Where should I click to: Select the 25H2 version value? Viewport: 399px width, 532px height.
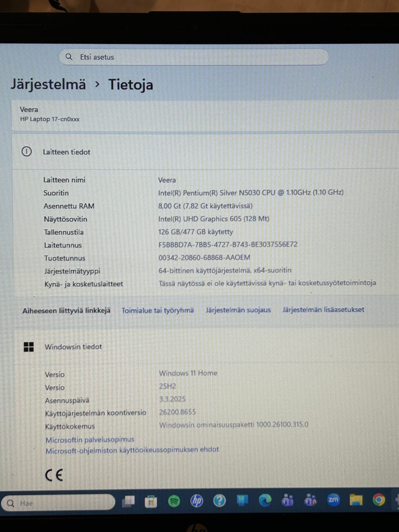click(167, 386)
